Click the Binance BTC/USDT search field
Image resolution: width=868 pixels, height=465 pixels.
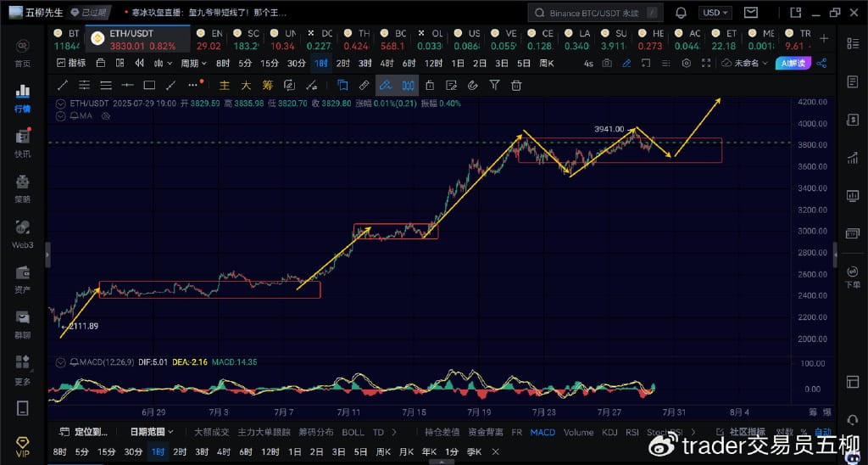pyautogui.click(x=595, y=12)
